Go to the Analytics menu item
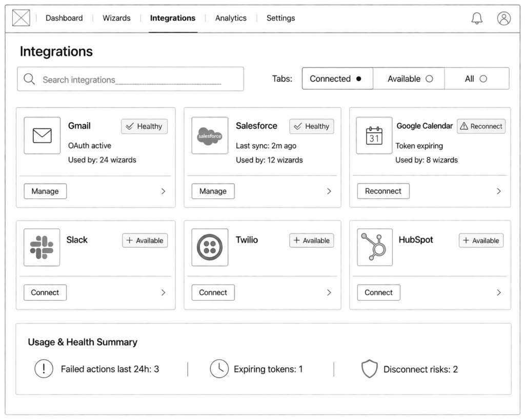Image resolution: width=525 pixels, height=420 pixels. click(231, 18)
